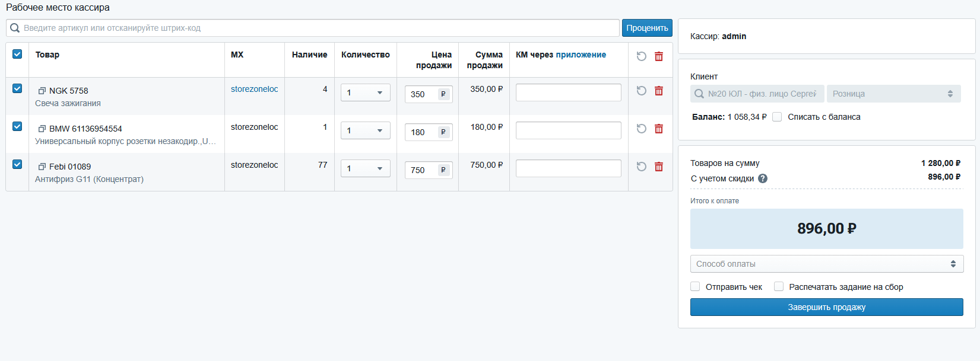Open Febi 01089 product details icon
Screen dimensions: 980x361
(x=42, y=167)
